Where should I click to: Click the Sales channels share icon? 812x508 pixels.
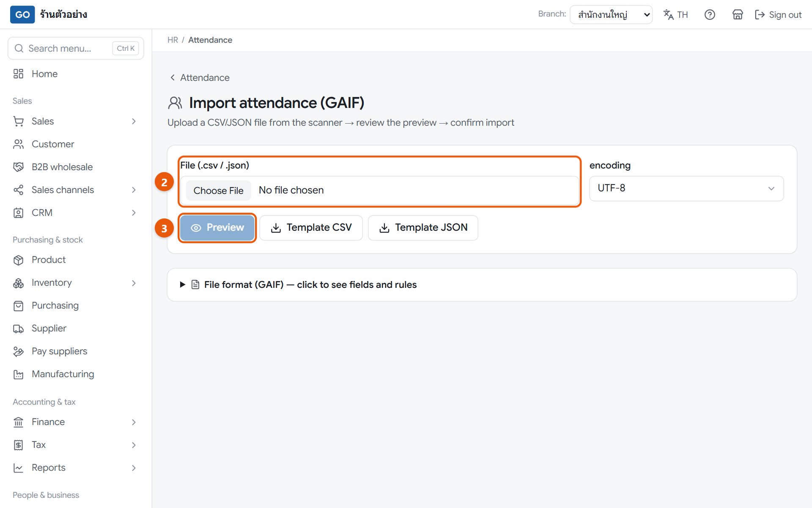click(x=18, y=190)
